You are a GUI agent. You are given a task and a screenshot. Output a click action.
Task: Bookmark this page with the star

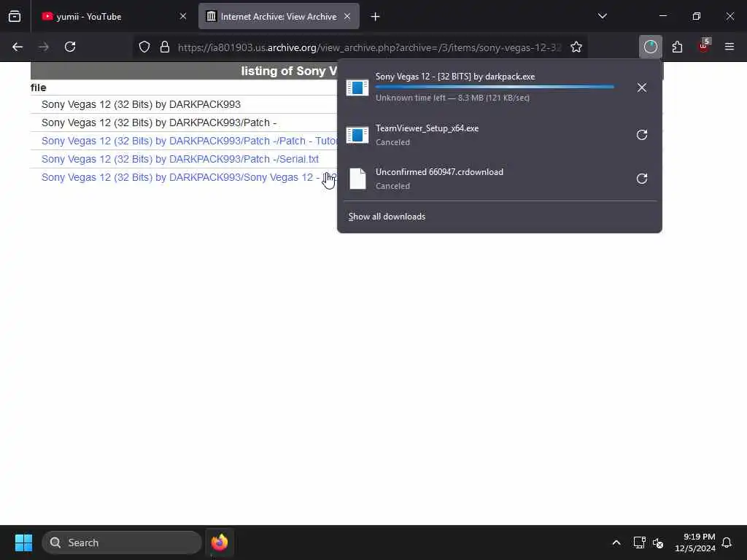pyautogui.click(x=576, y=47)
